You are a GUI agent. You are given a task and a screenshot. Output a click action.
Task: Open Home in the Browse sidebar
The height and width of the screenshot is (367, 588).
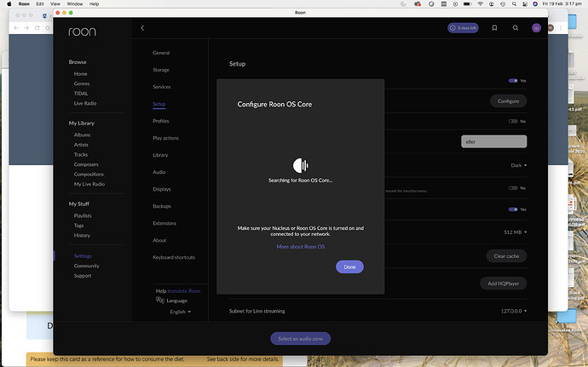tap(80, 74)
